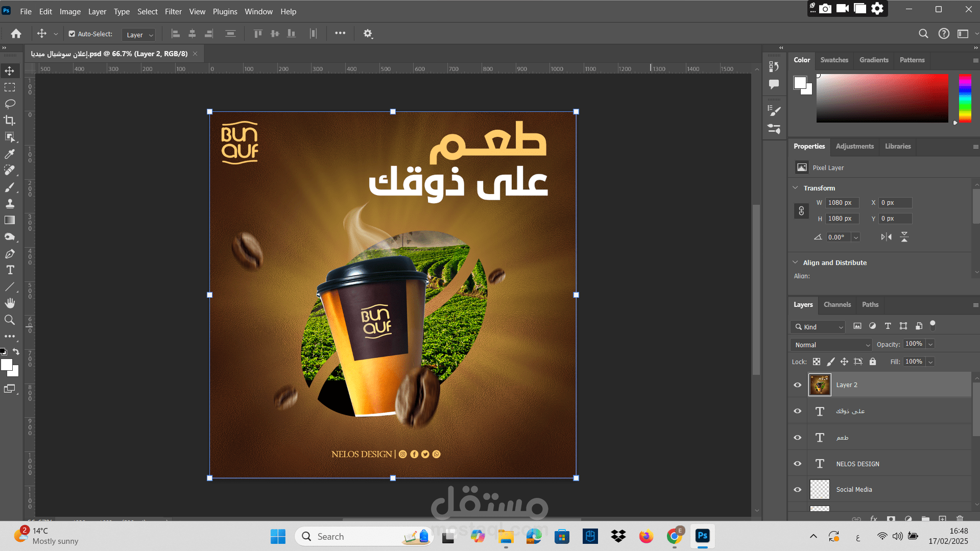Toggle the Auto-Select checkbox

72,34
